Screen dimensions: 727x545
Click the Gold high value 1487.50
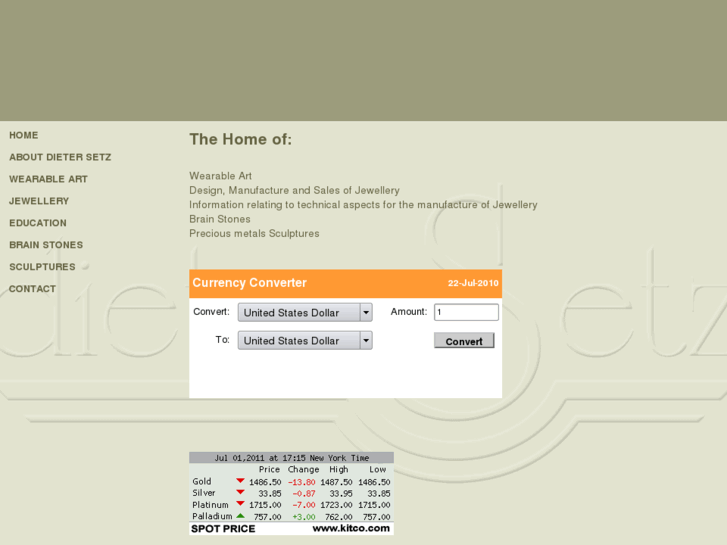click(336, 482)
